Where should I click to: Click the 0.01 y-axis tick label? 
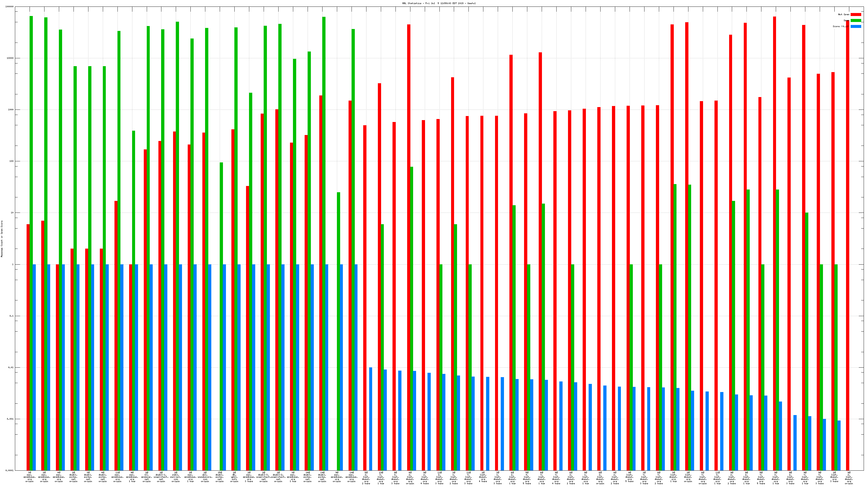[11, 367]
